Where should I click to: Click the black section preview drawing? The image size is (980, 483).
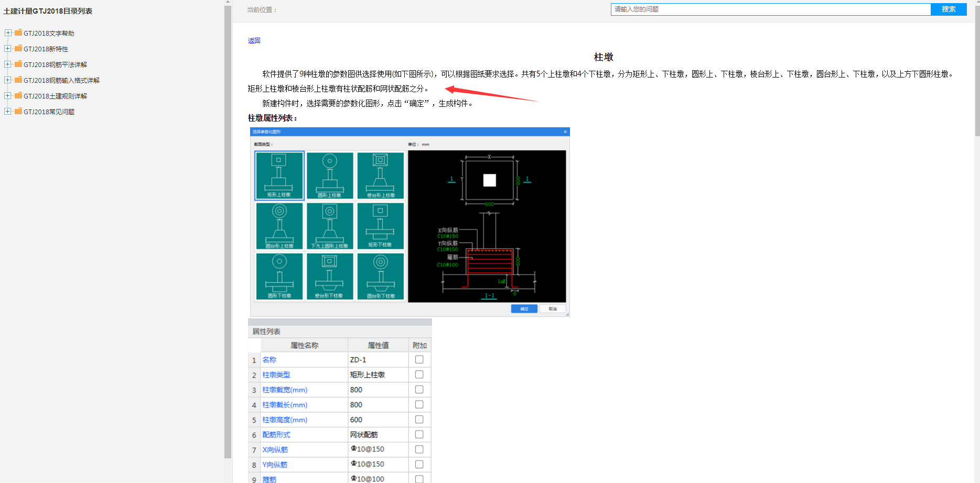487,226
